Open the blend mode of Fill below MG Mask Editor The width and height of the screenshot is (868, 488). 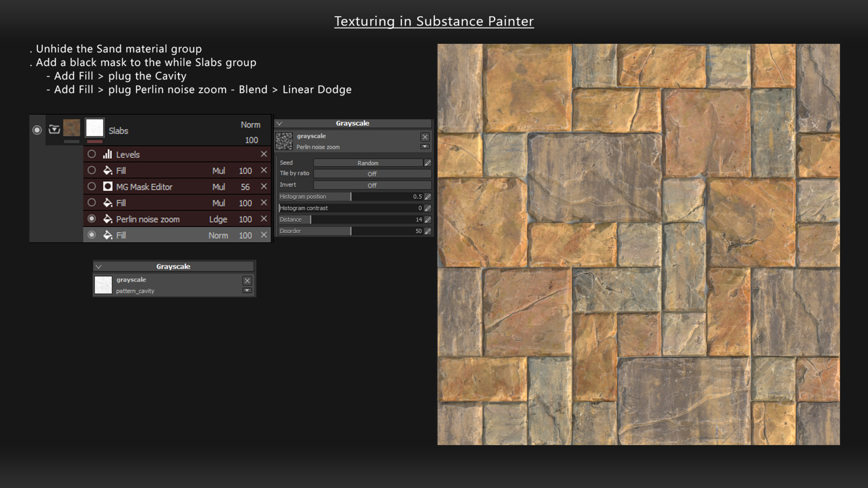219,203
